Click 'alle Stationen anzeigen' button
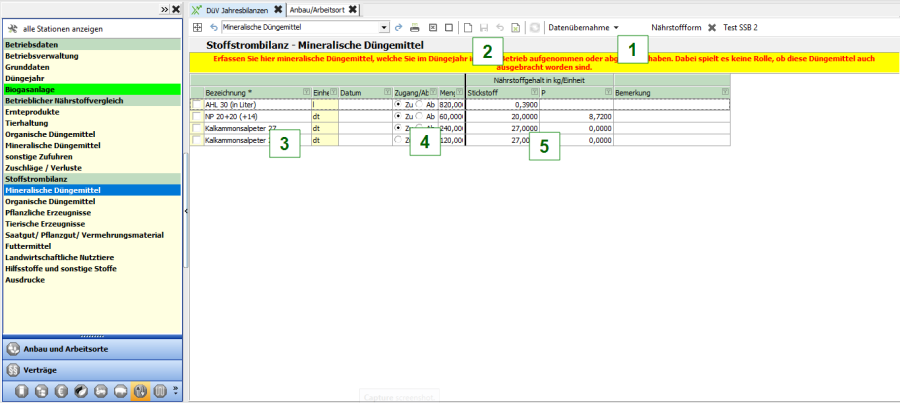 pos(62,29)
